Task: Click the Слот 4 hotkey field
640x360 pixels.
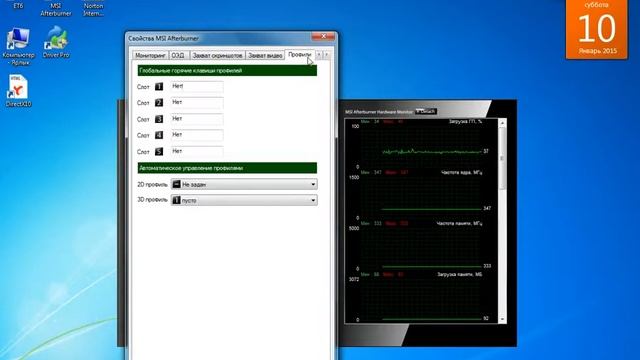Action: click(x=197, y=135)
